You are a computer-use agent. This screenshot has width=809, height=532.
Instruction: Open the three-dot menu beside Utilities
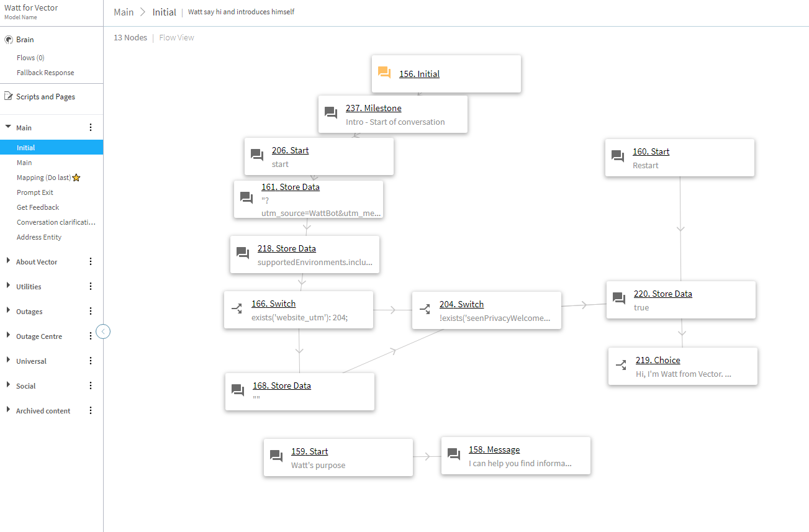point(91,286)
